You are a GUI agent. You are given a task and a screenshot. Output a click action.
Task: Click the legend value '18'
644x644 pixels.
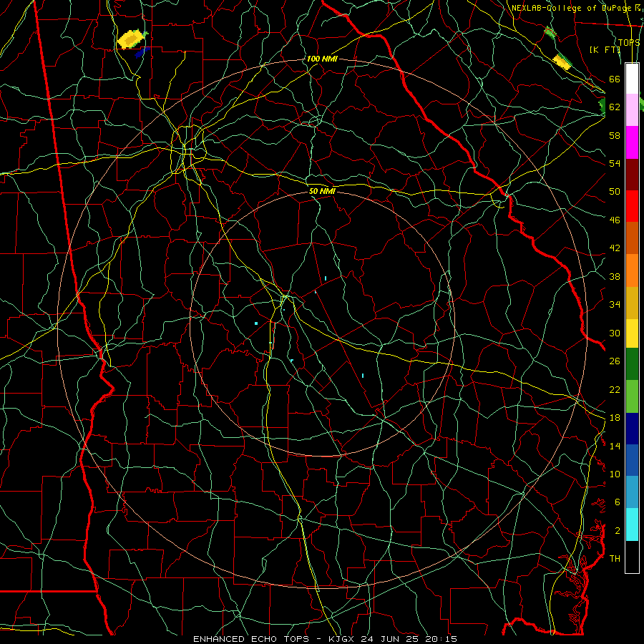coord(615,418)
